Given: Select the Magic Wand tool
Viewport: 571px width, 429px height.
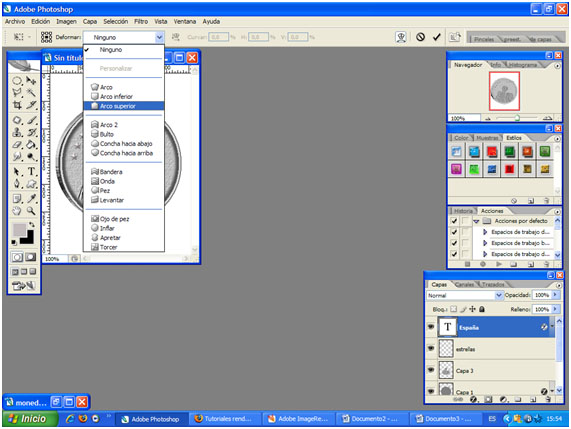Looking at the screenshot, I should click(31, 93).
